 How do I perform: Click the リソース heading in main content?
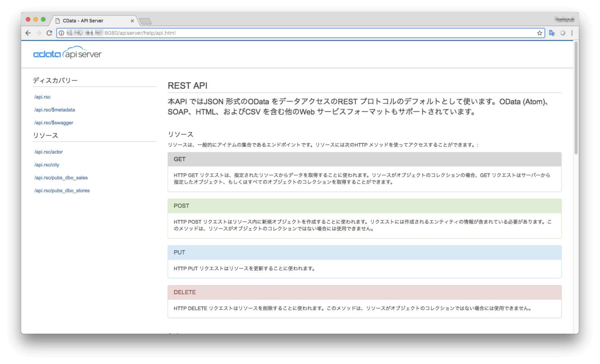181,134
